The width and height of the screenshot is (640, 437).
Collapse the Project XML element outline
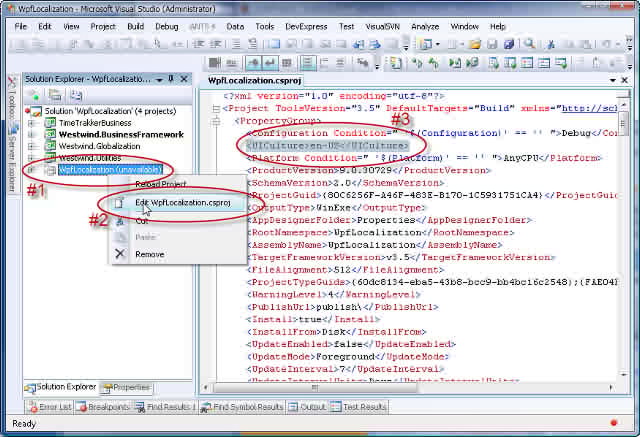pyautogui.click(x=216, y=109)
